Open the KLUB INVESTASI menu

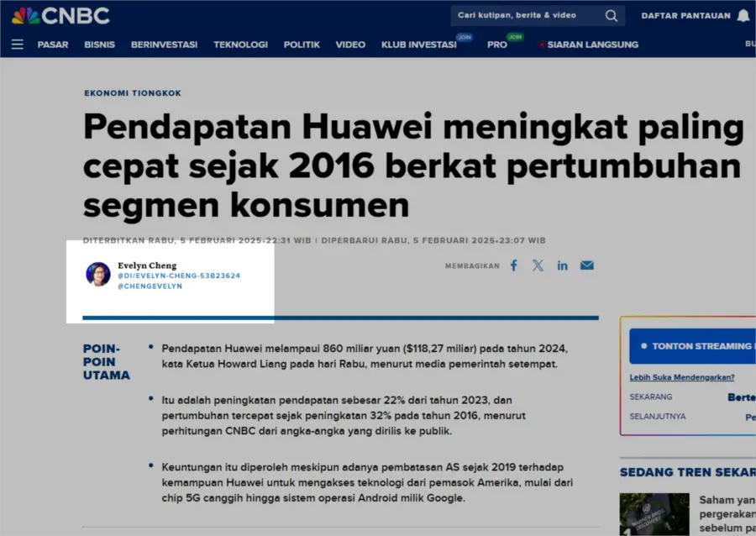[419, 45]
